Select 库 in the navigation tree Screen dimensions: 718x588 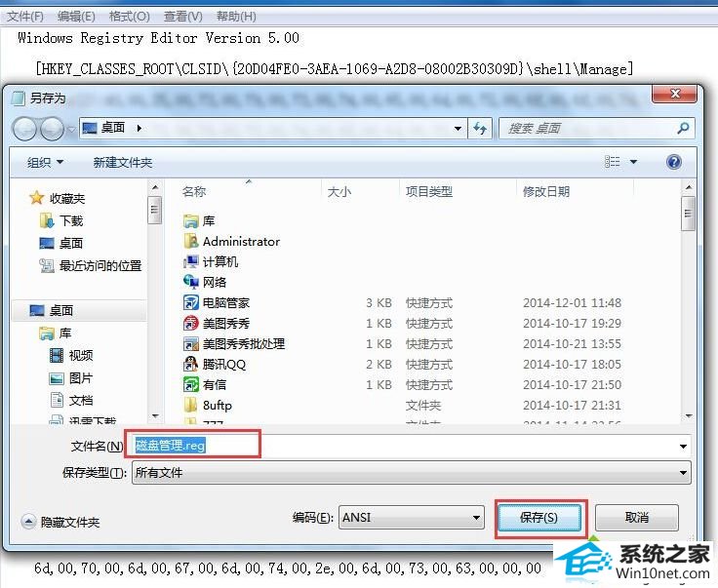(x=56, y=333)
